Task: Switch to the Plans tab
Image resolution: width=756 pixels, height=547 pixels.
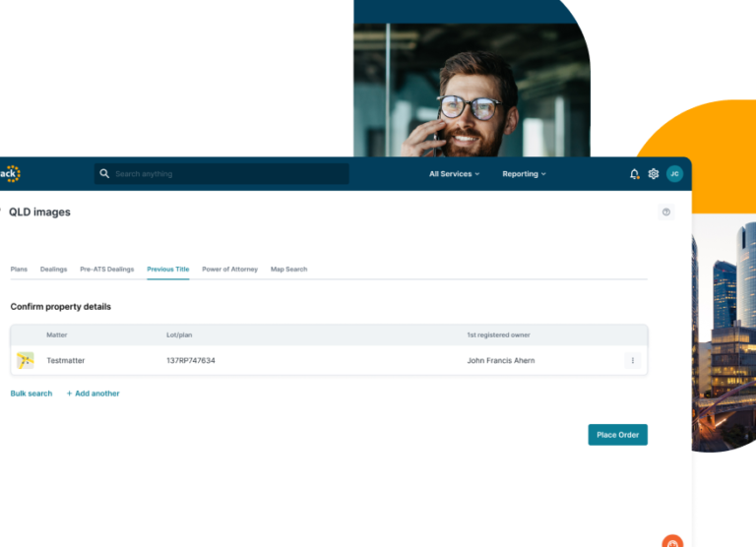Action: pyautogui.click(x=19, y=270)
